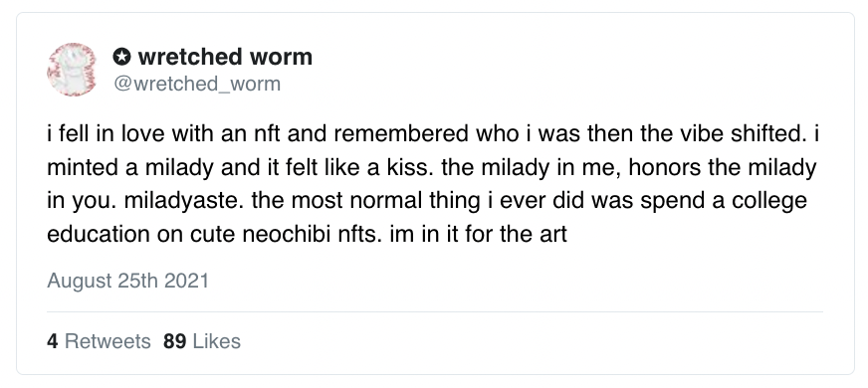Screen dimensions: 868x388
Task: Click the star badge beside the name
Action: [x=121, y=57]
